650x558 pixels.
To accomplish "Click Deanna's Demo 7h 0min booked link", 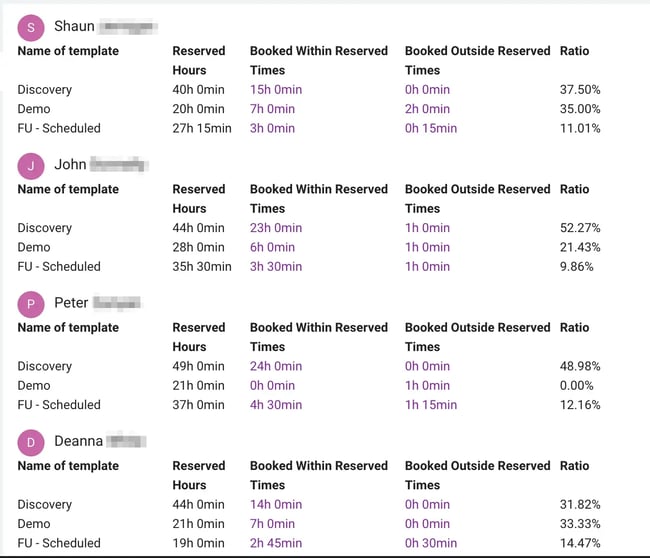I will 272,524.
